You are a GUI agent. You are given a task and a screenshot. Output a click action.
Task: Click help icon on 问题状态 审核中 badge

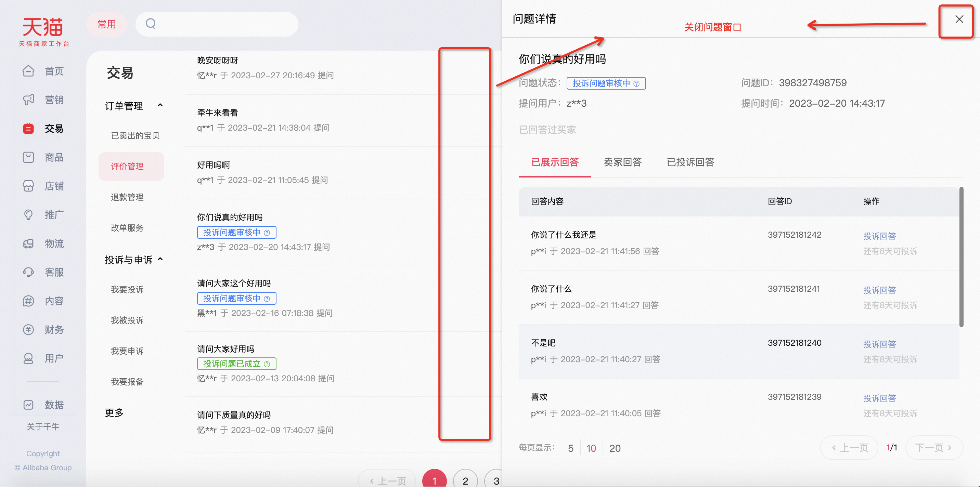coord(636,84)
